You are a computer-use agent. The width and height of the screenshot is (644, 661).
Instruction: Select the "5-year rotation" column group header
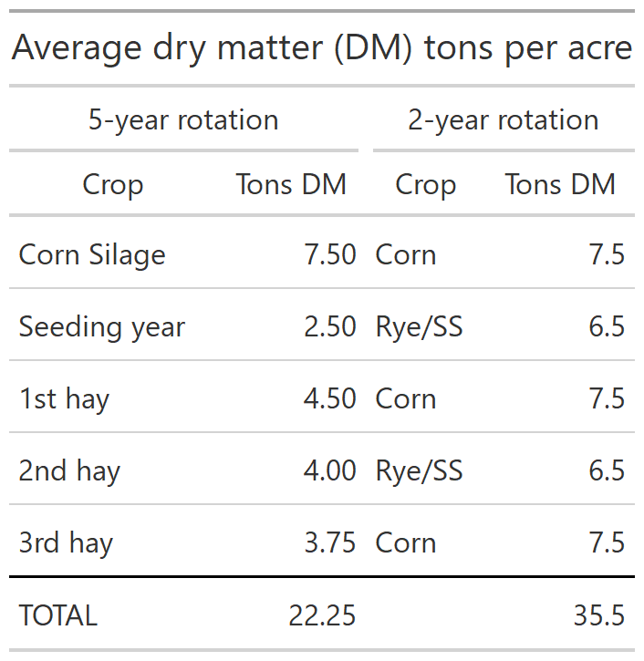(x=183, y=120)
